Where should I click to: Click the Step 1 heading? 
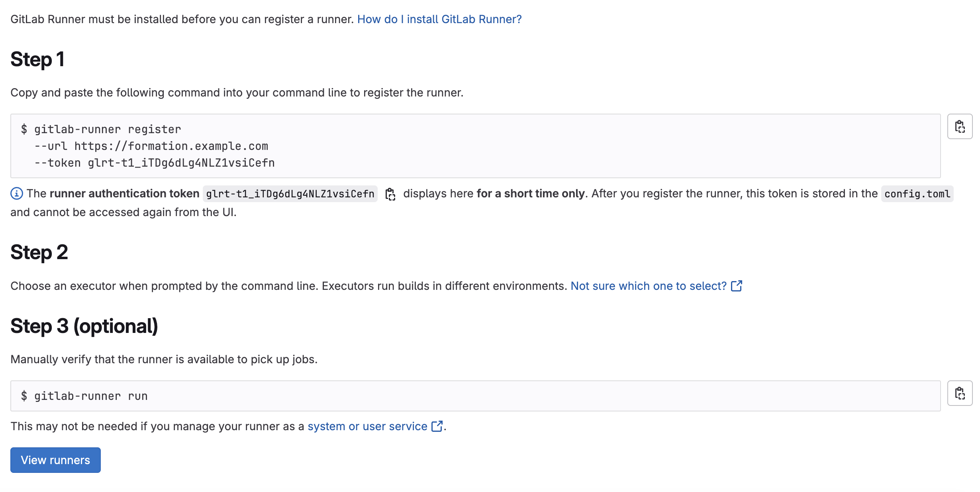(x=37, y=59)
